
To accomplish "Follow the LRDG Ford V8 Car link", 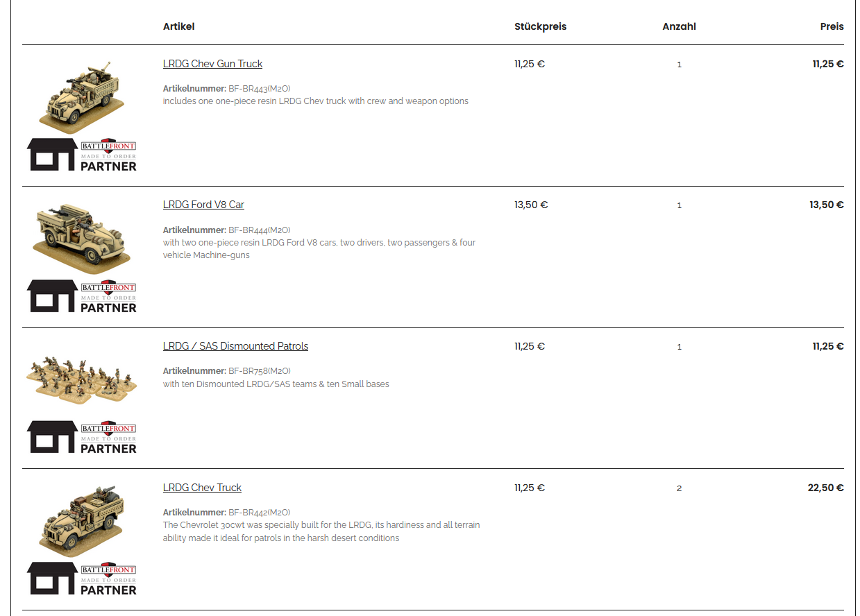I will (203, 205).
